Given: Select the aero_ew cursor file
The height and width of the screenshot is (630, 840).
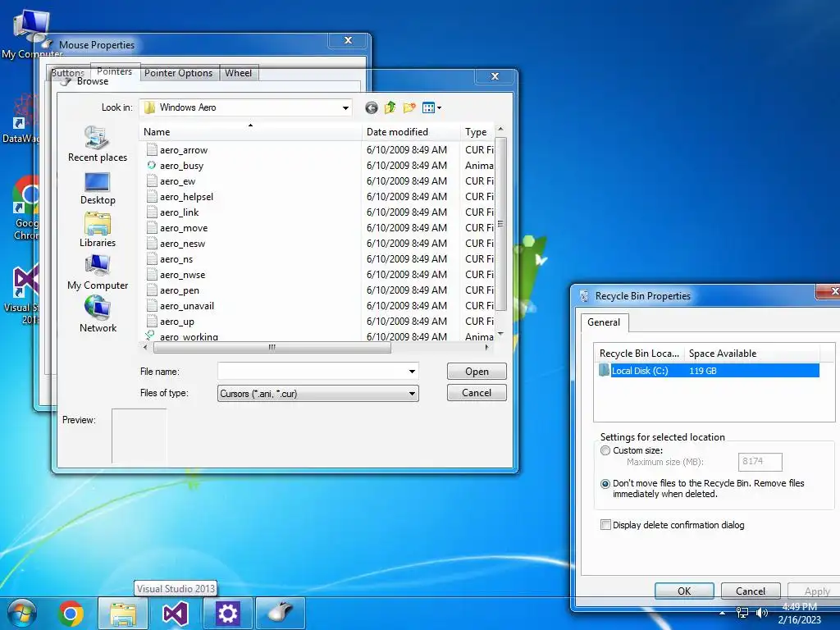Looking at the screenshot, I should [171, 181].
